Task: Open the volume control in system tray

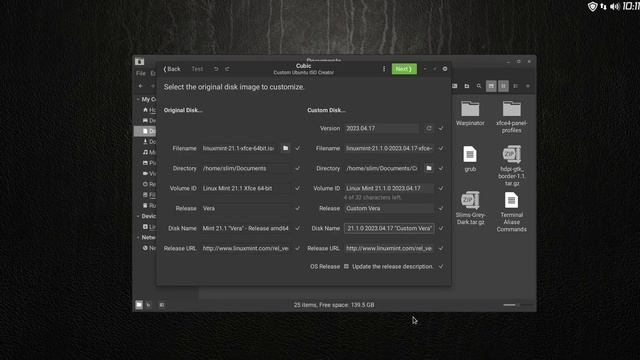Action: (615, 7)
